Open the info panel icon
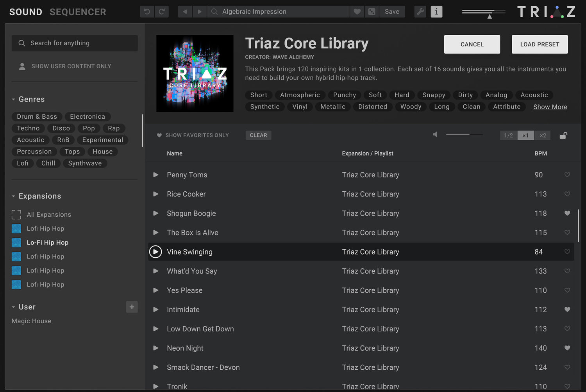This screenshot has width=586, height=392. tap(436, 12)
